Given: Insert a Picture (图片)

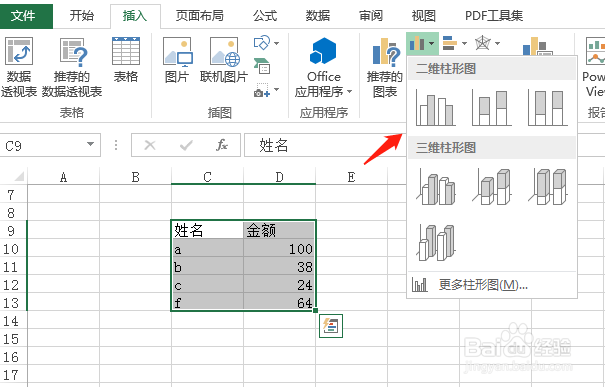Looking at the screenshot, I should (x=177, y=61).
